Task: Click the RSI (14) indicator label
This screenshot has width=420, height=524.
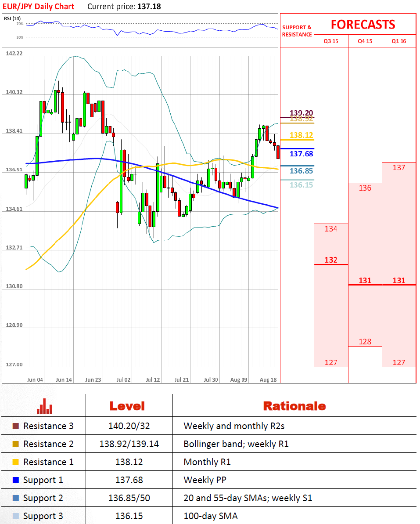Action: 12,18
